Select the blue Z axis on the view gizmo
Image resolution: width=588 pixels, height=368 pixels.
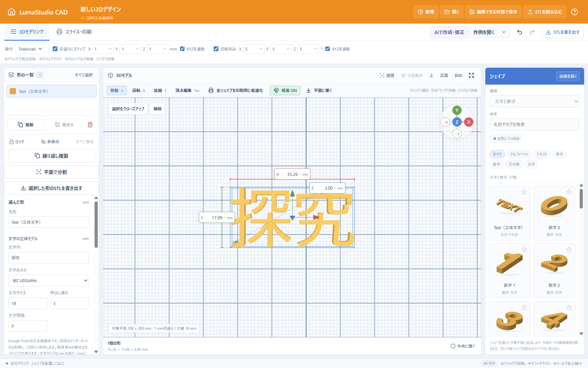click(457, 122)
